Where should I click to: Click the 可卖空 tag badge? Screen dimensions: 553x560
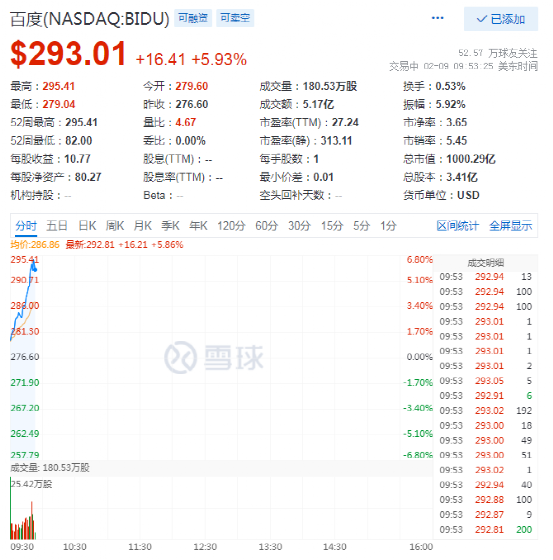coord(235,18)
